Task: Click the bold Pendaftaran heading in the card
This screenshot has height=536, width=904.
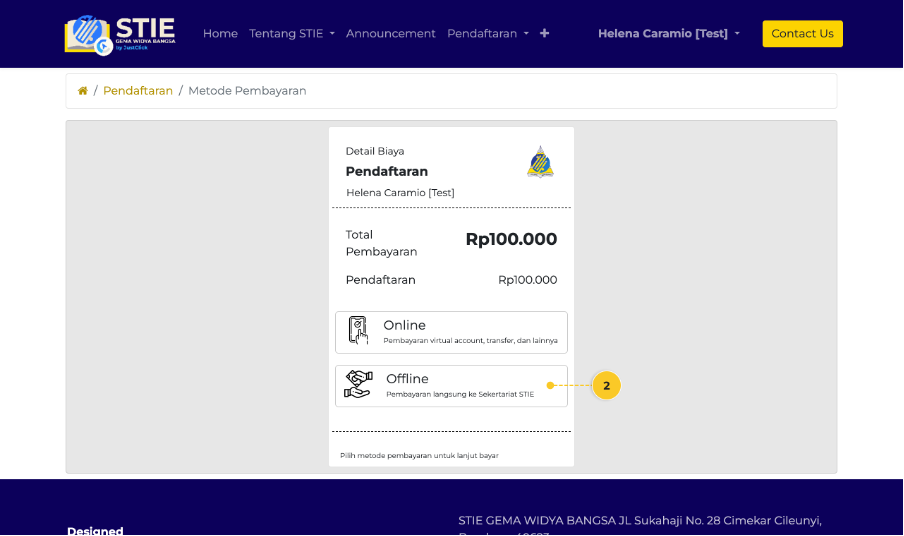Action: point(386,171)
